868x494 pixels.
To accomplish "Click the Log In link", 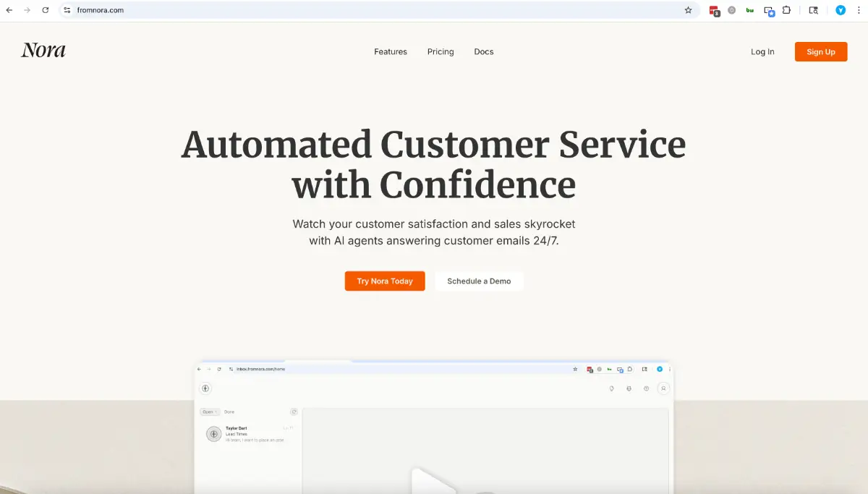I will click(762, 52).
